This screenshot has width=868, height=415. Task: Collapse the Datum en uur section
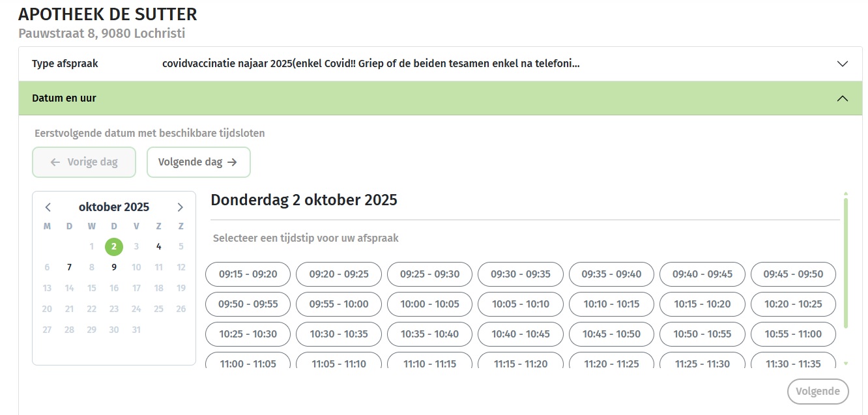click(x=843, y=98)
